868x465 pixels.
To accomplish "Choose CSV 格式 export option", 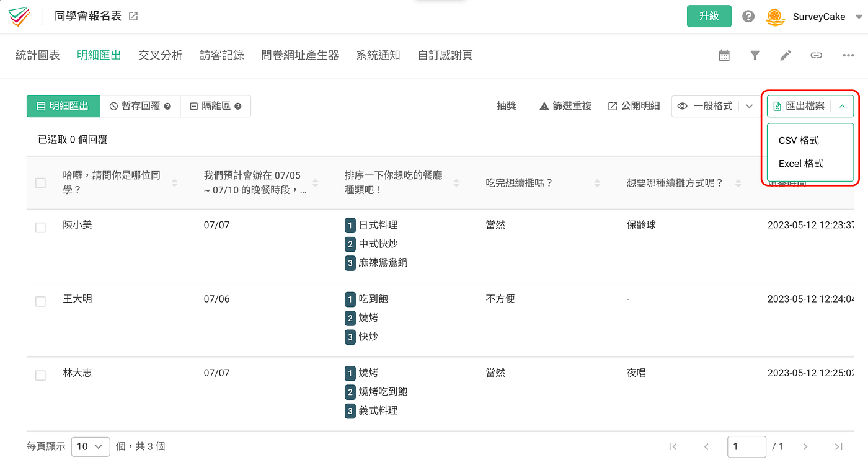I will pos(799,141).
